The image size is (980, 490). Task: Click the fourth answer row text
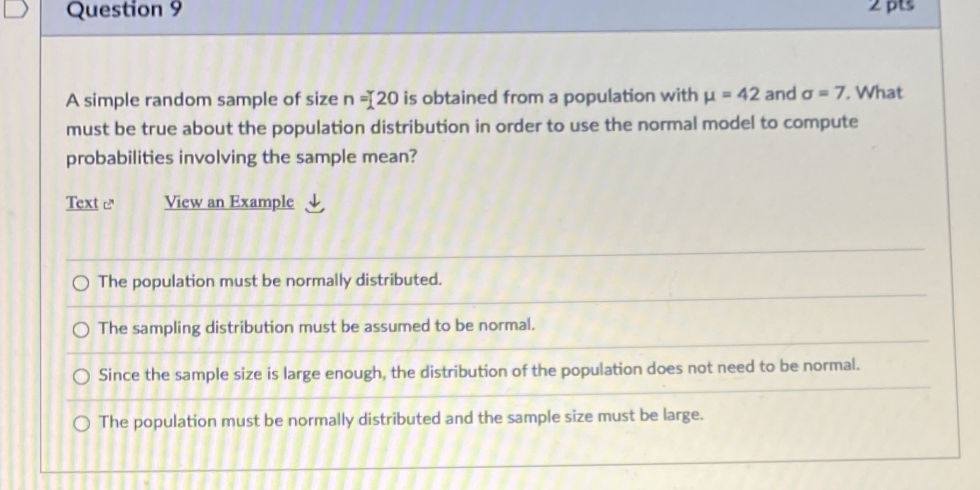(400, 418)
